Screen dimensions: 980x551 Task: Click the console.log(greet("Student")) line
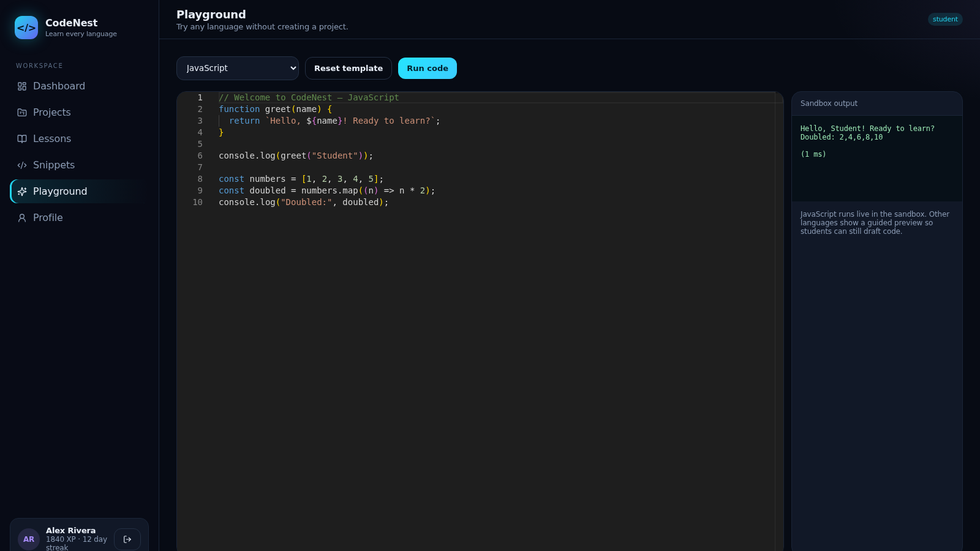(x=296, y=156)
